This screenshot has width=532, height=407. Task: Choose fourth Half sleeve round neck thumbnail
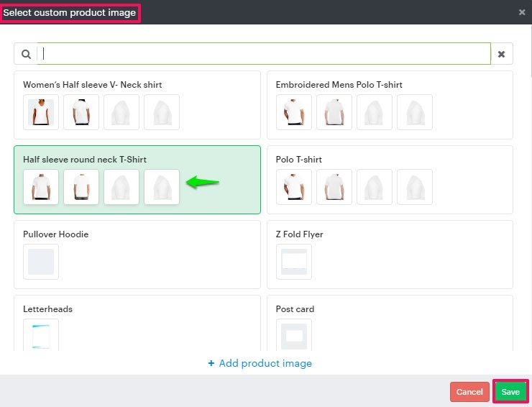pyautogui.click(x=162, y=187)
